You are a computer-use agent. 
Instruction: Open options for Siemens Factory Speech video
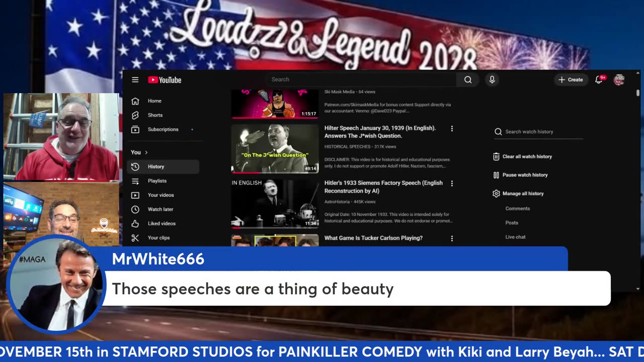[x=452, y=184]
